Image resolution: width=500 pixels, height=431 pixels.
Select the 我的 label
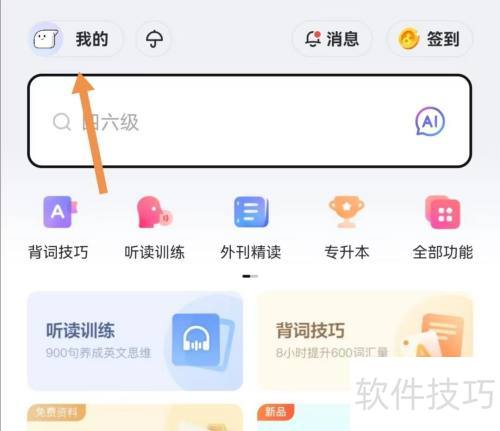click(92, 39)
